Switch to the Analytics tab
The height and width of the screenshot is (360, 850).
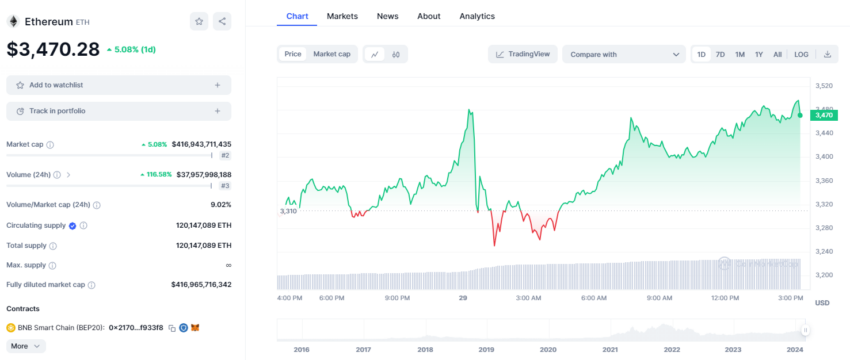tap(477, 16)
